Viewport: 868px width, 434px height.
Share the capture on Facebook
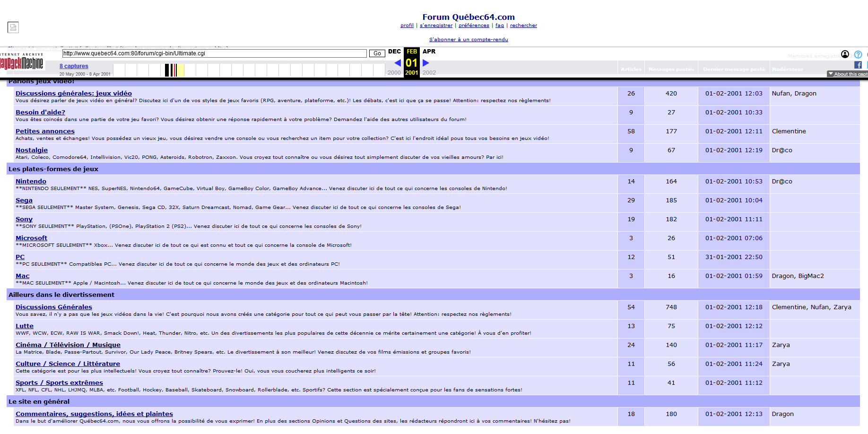pos(858,65)
